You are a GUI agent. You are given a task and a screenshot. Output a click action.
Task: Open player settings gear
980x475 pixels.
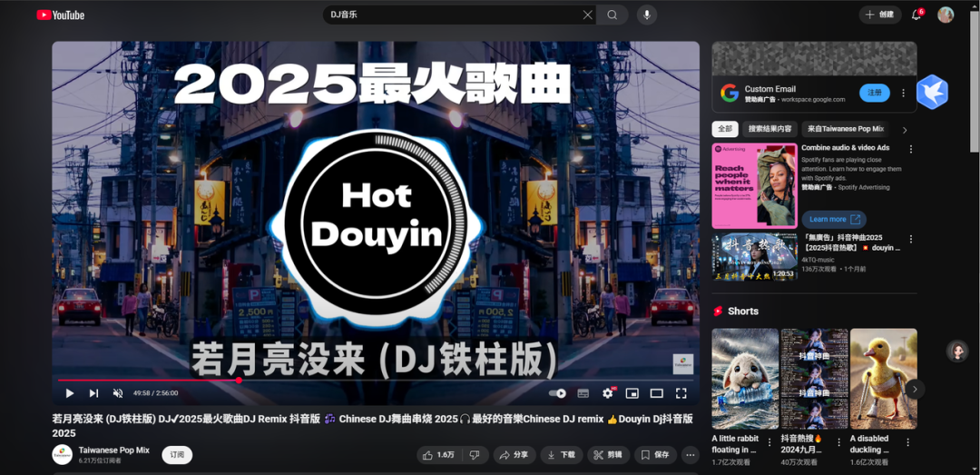(607, 393)
